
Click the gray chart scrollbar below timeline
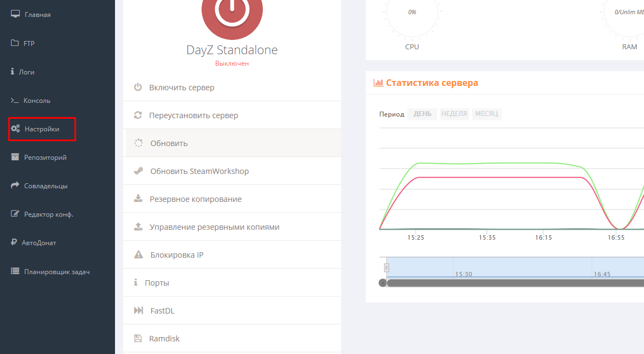[515, 283]
